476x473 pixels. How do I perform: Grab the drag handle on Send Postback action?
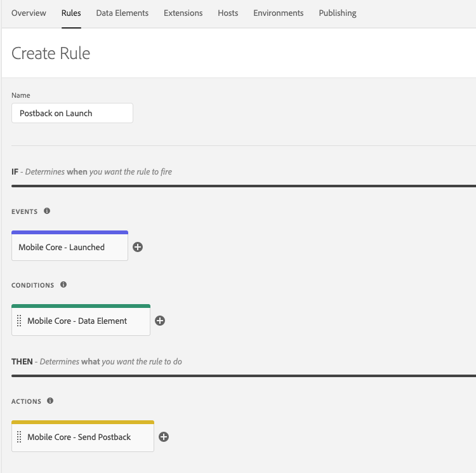coord(19,437)
